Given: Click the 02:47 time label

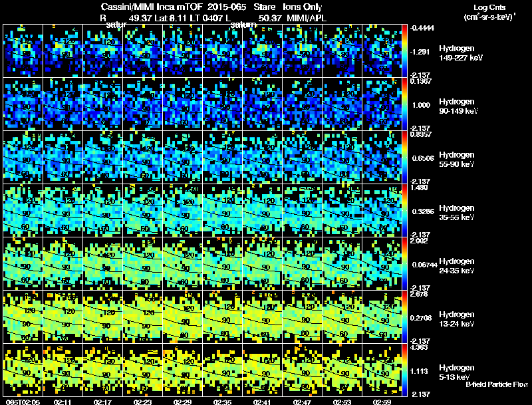Looking at the screenshot, I should click(303, 402).
